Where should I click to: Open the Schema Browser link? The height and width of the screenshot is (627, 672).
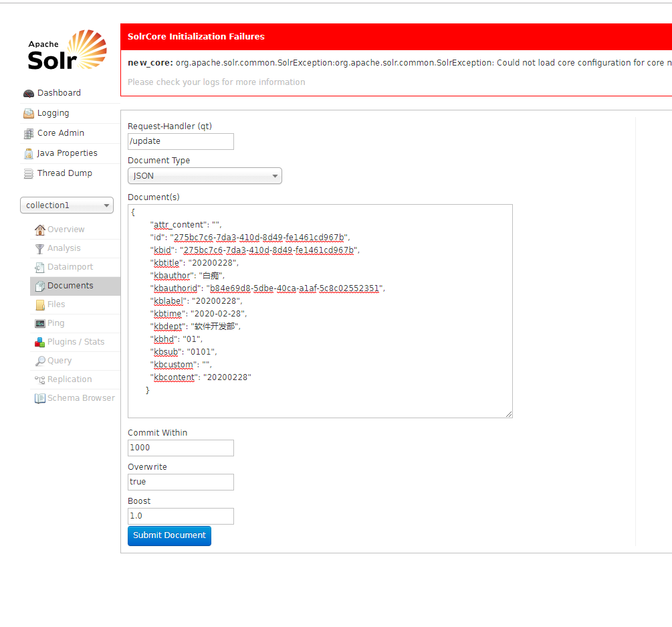[x=81, y=398]
